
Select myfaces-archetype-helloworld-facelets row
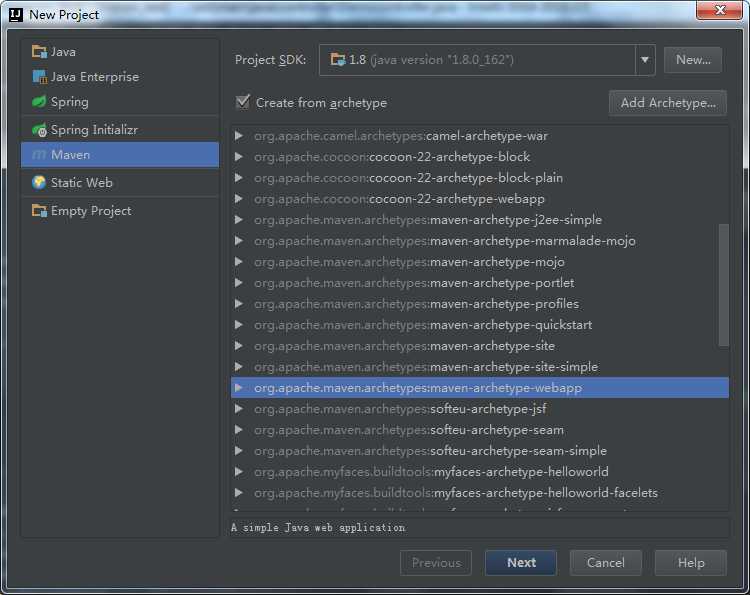[x=480, y=493]
